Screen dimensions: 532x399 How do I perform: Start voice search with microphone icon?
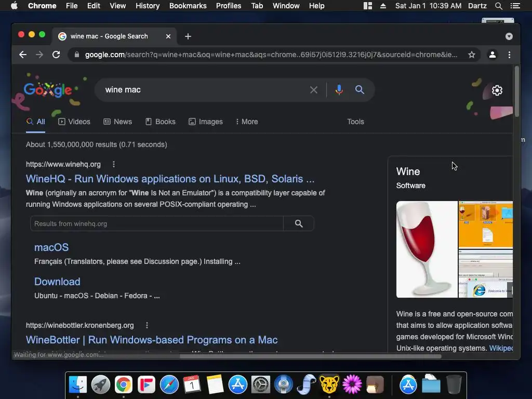pos(339,90)
